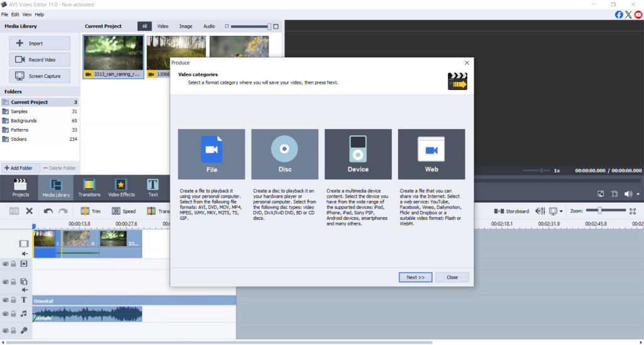Hide the video overlay track with eye
This screenshot has height=345, width=644.
pyautogui.click(x=5, y=282)
